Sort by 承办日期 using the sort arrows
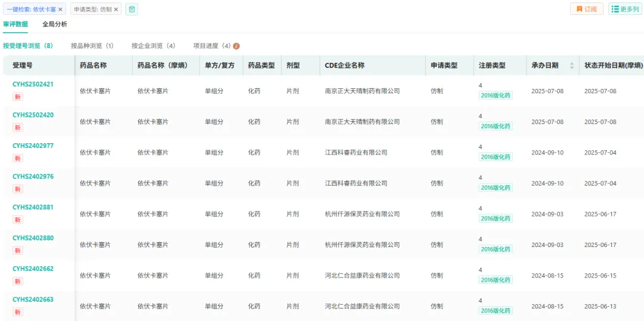This screenshot has height=321, width=644. (572, 66)
